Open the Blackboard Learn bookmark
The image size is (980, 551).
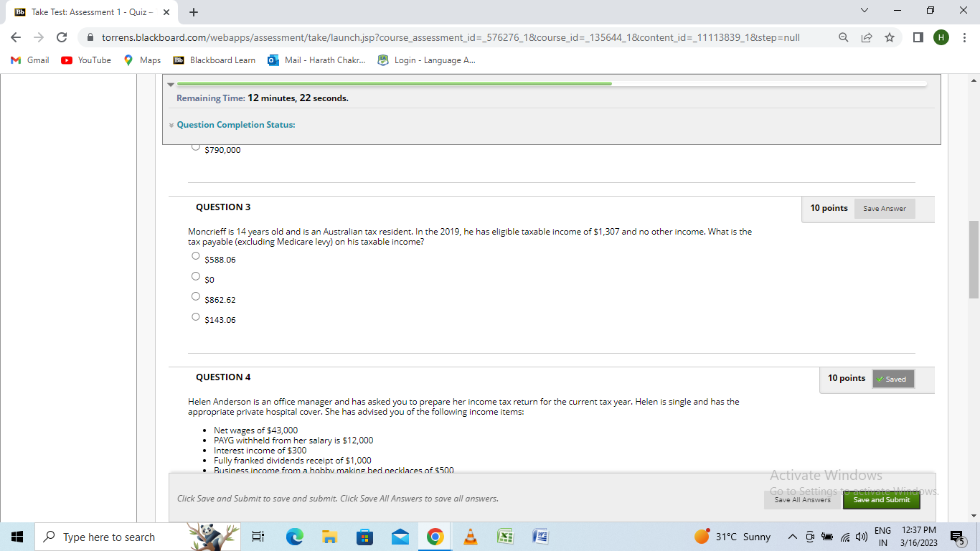coord(215,60)
